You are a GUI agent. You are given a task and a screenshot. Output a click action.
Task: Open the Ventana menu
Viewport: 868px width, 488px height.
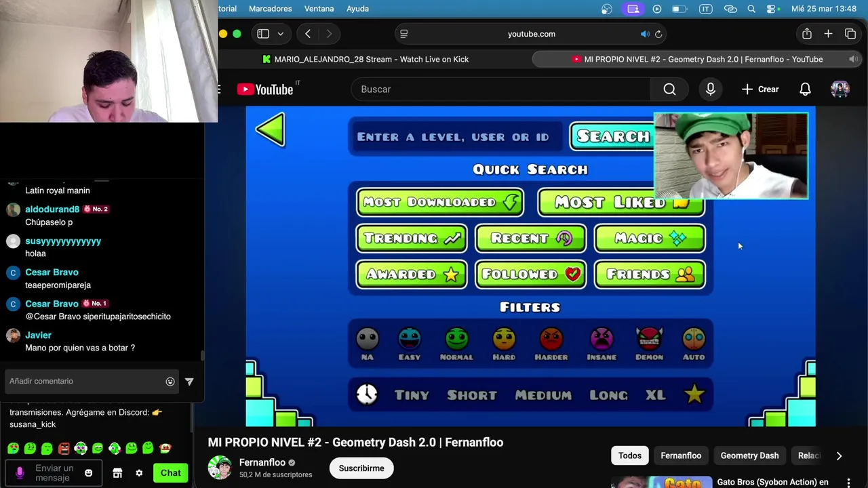(x=319, y=9)
